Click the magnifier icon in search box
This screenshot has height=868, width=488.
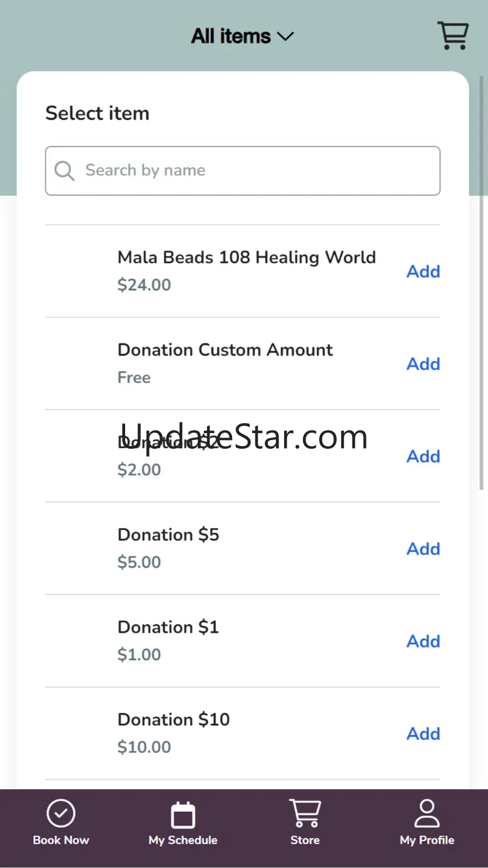(64, 170)
